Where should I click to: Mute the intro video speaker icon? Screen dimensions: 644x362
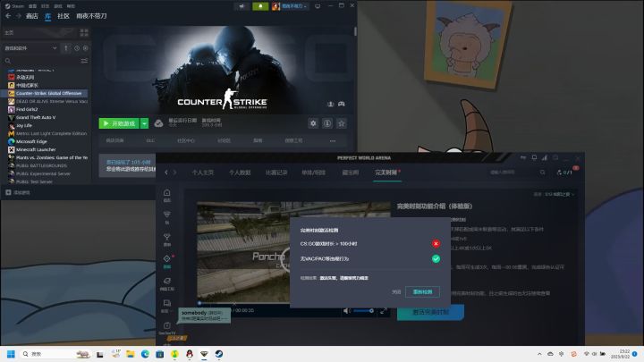(347, 311)
